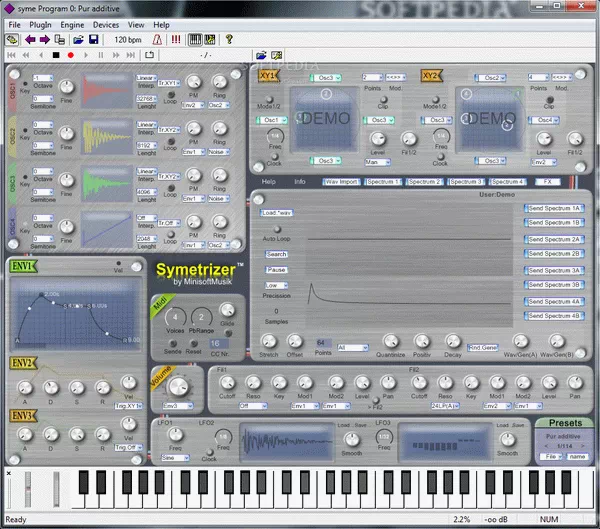Skip to end with last transport arrow

tap(130, 55)
